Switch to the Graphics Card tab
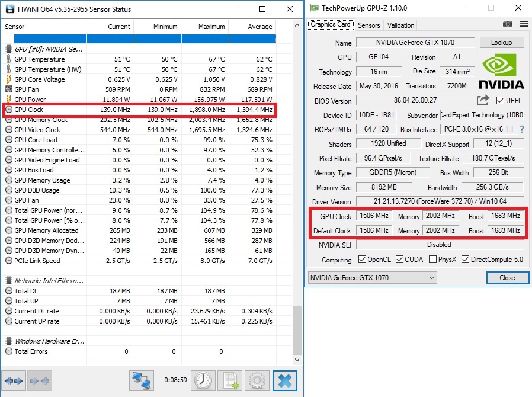532x397 pixels. [x=331, y=24]
